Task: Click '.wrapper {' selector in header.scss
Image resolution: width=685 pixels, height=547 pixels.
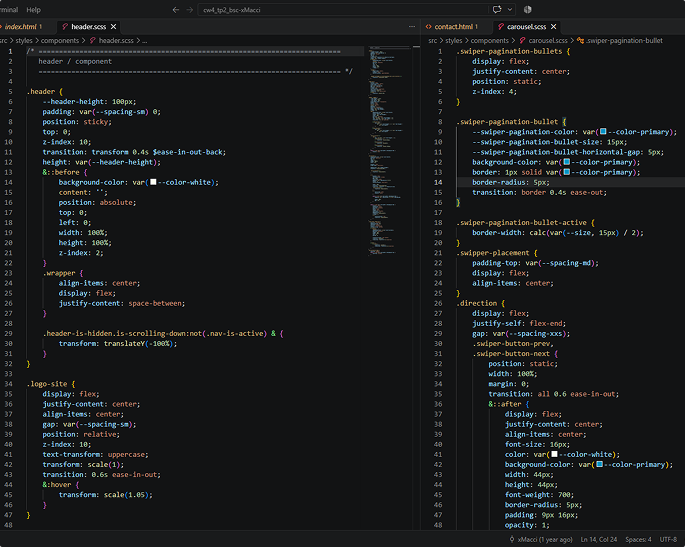Action: [63, 273]
